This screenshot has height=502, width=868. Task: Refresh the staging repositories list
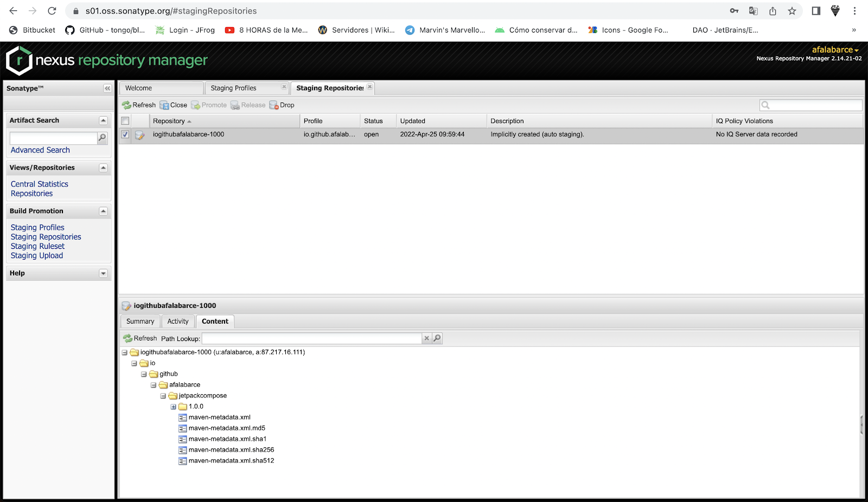139,105
